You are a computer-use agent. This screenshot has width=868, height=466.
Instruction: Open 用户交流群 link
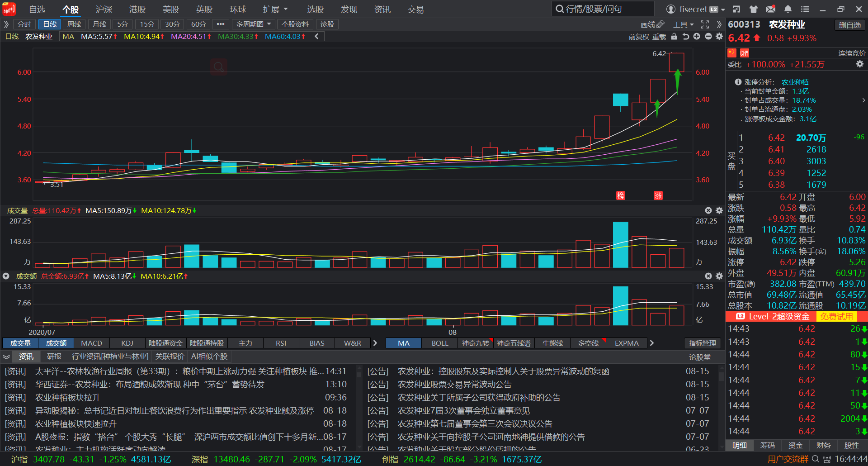[788, 459]
